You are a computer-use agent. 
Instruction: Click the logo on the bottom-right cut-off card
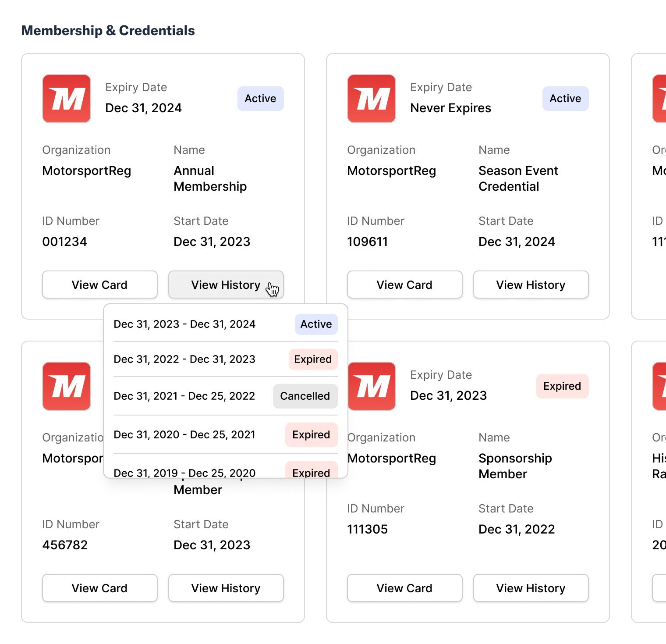click(660, 386)
